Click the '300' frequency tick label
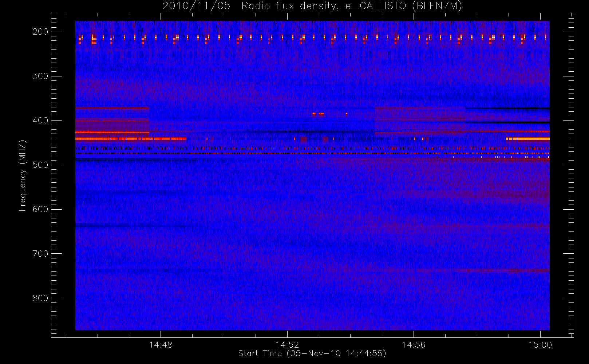Image resolution: width=589 pixels, height=364 pixels. 40,76
